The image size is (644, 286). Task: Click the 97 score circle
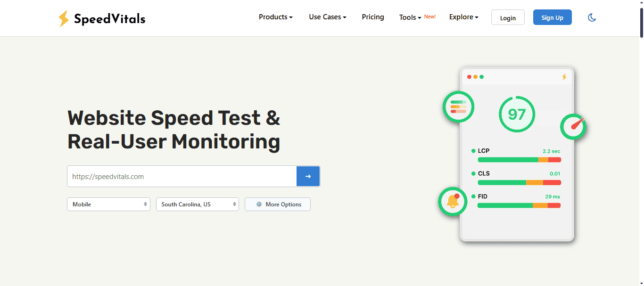pos(517,114)
